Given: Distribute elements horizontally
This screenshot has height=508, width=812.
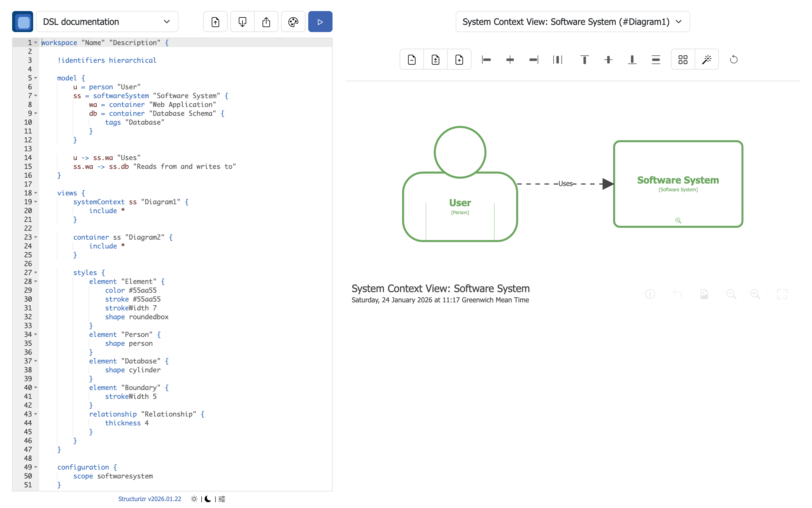Looking at the screenshot, I should 557,59.
